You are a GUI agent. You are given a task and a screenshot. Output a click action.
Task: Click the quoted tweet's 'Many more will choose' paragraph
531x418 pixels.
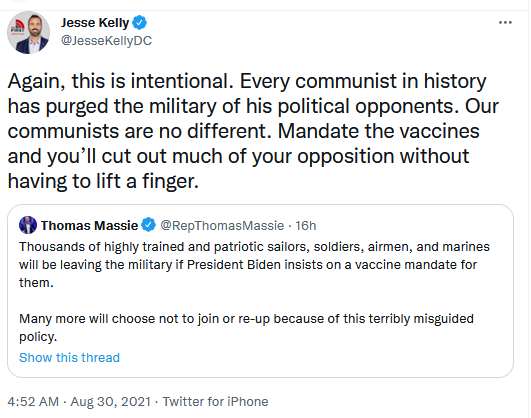tap(246, 328)
